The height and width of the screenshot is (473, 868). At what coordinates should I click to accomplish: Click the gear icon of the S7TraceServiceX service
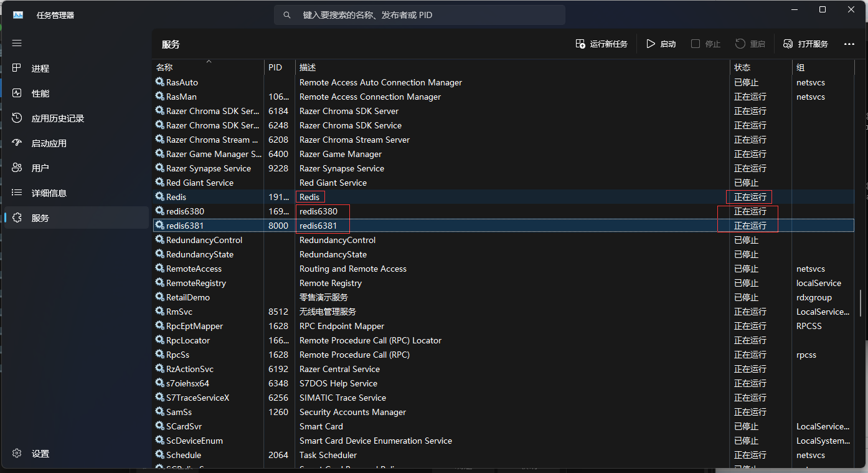[159, 398]
